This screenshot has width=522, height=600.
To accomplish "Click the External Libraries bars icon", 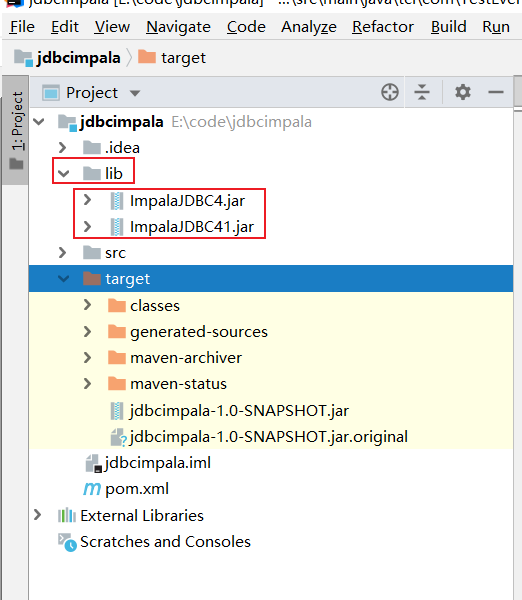I will (x=67, y=515).
